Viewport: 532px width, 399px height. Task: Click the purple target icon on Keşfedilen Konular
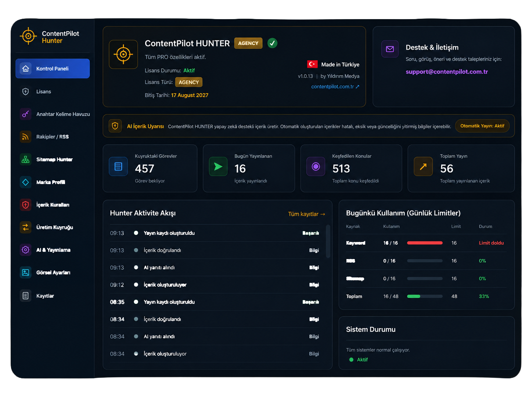(316, 166)
